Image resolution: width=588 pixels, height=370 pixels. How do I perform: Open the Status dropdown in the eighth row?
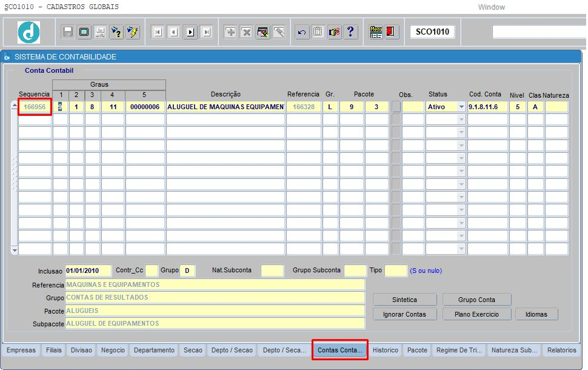461,197
